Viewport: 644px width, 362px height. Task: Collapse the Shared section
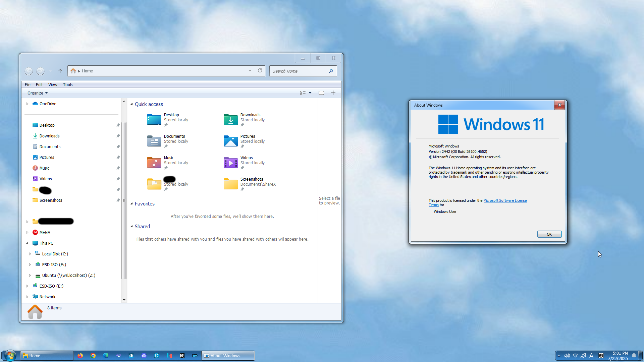(131, 227)
